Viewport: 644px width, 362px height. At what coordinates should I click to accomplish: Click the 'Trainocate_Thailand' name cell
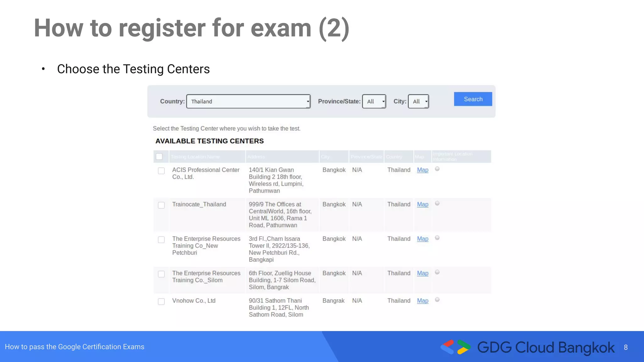[x=199, y=205]
